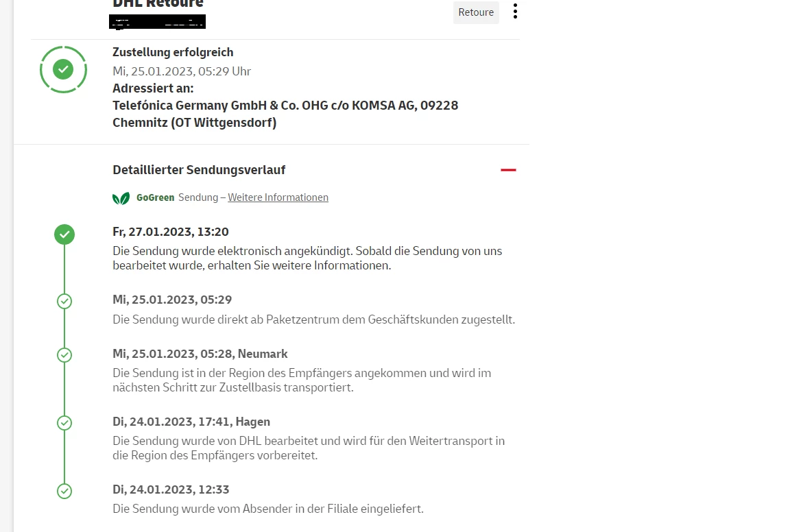Image resolution: width=790 pixels, height=532 pixels.
Task: Click the Telefónica Germany GmbH address line
Action: pos(285,106)
